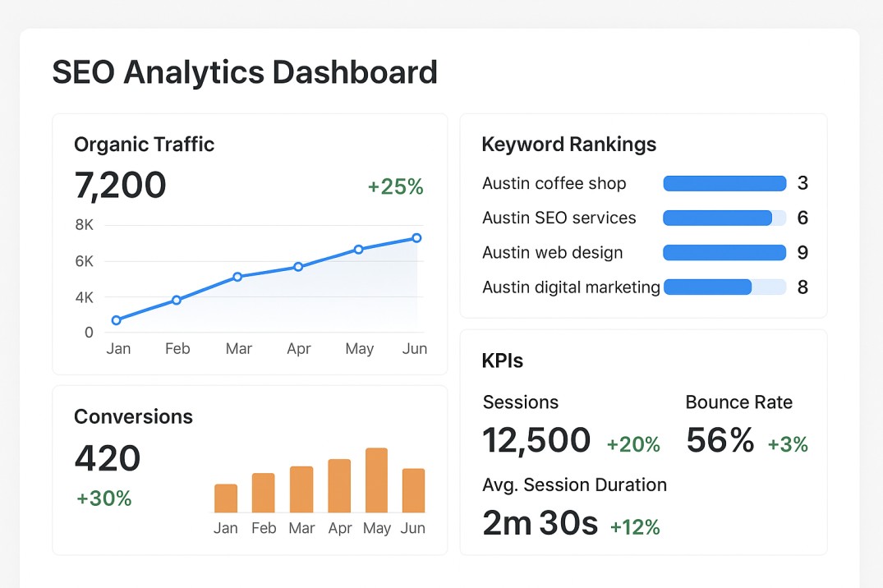Select the Jun conversions bar
This screenshot has height=588, width=883.
point(414,491)
